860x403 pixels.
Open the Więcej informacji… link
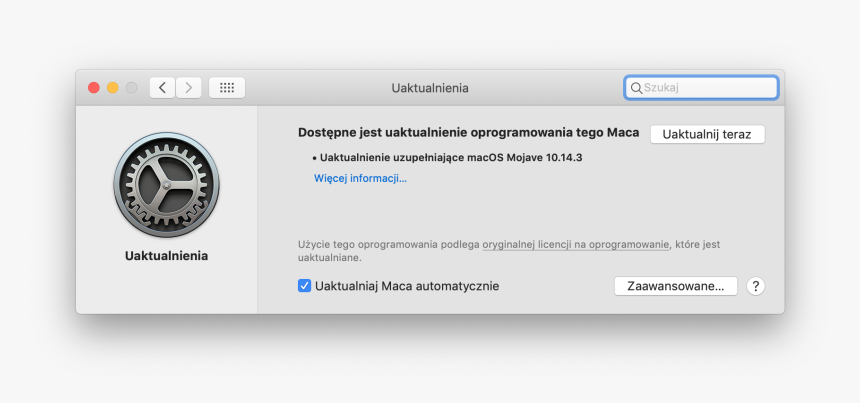[360, 178]
